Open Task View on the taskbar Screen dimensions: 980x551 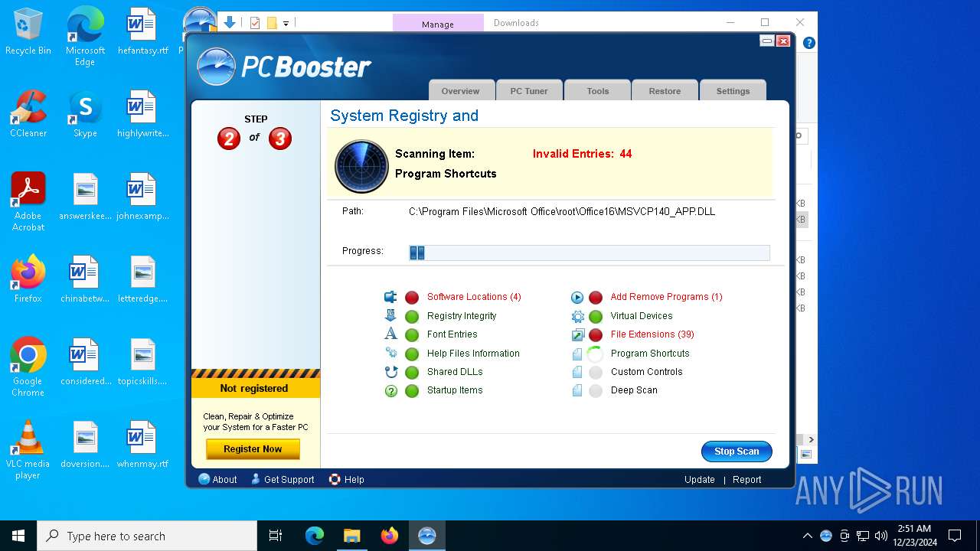pos(276,536)
